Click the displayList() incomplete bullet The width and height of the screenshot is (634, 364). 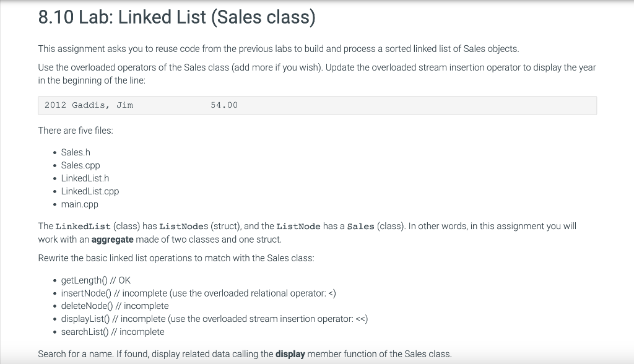[214, 319]
